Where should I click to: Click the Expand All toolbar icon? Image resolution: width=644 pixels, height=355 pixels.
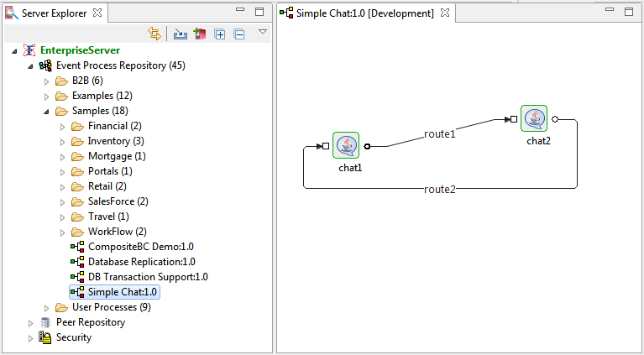coord(220,34)
